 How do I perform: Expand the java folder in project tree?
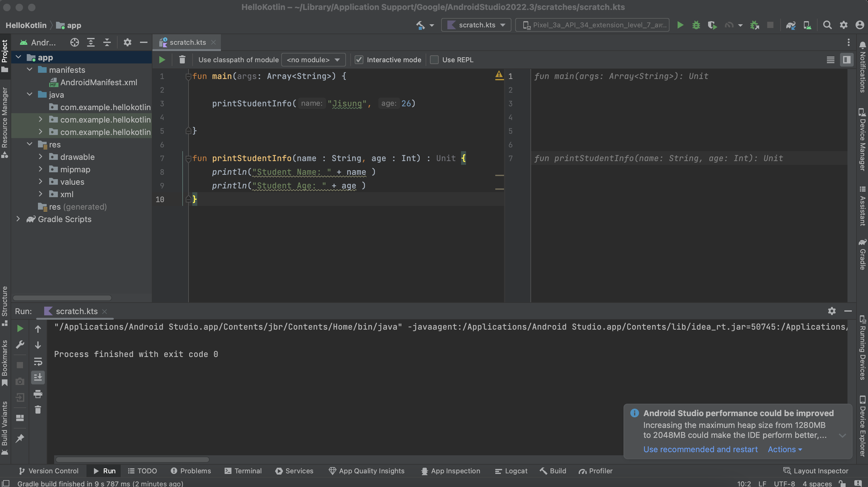click(x=29, y=95)
